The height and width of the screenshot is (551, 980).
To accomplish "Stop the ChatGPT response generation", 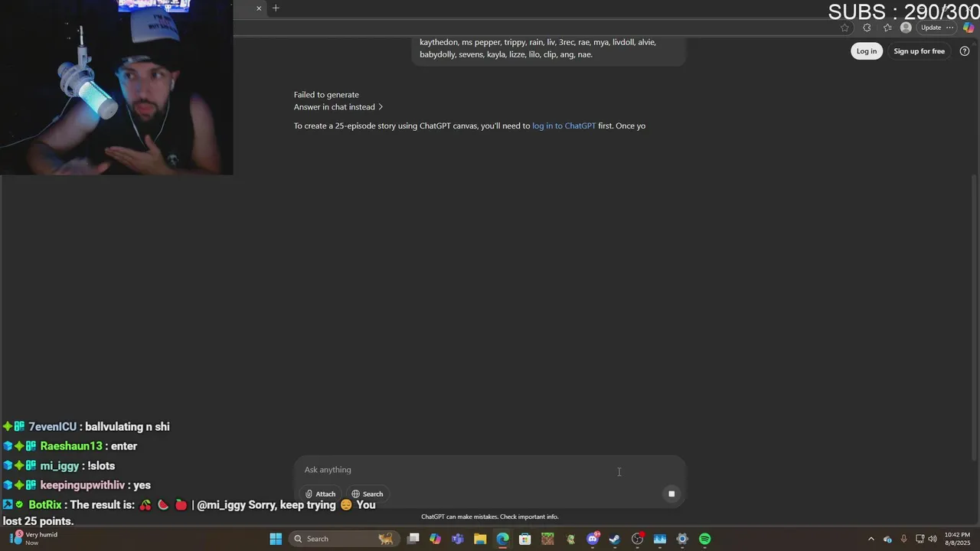I will [671, 494].
